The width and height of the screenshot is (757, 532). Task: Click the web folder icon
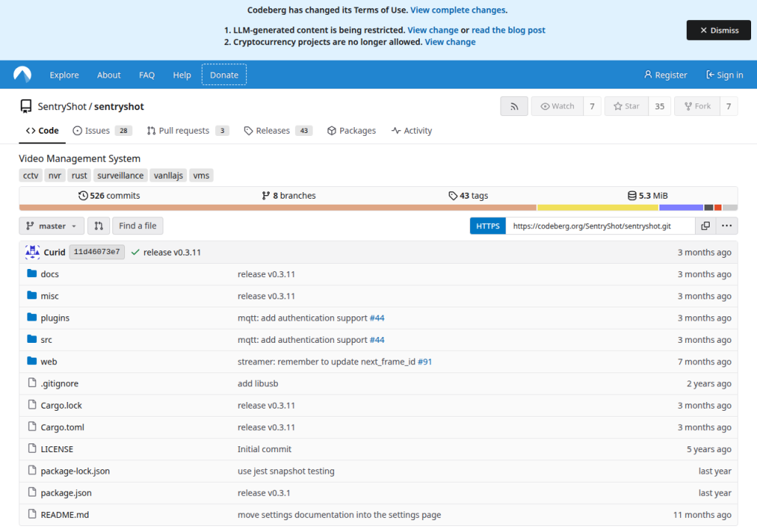click(x=32, y=361)
